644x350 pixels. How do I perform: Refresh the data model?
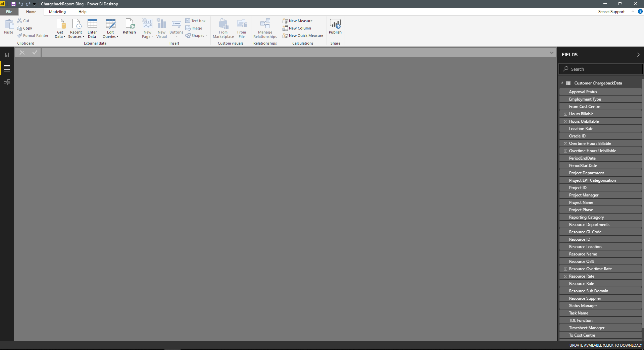click(129, 26)
